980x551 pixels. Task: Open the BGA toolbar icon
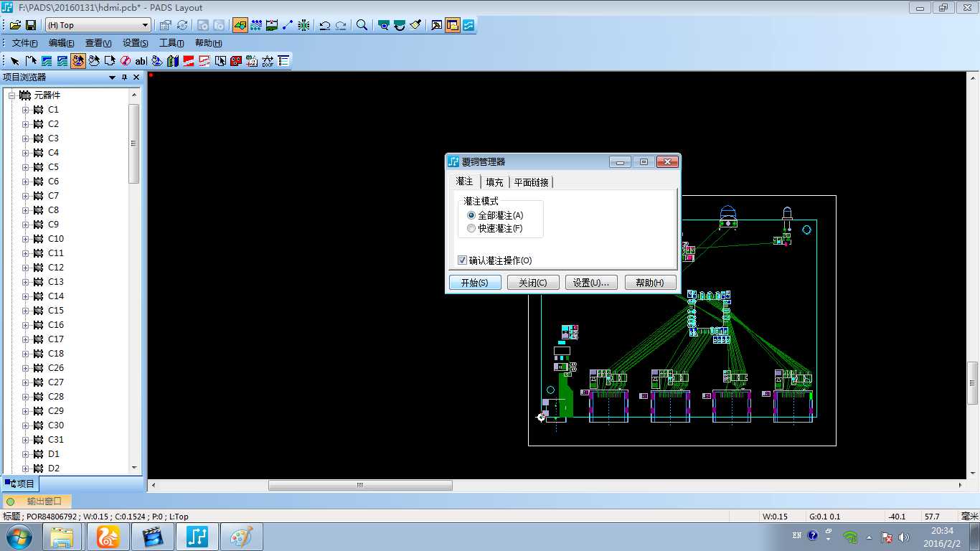tap(303, 25)
